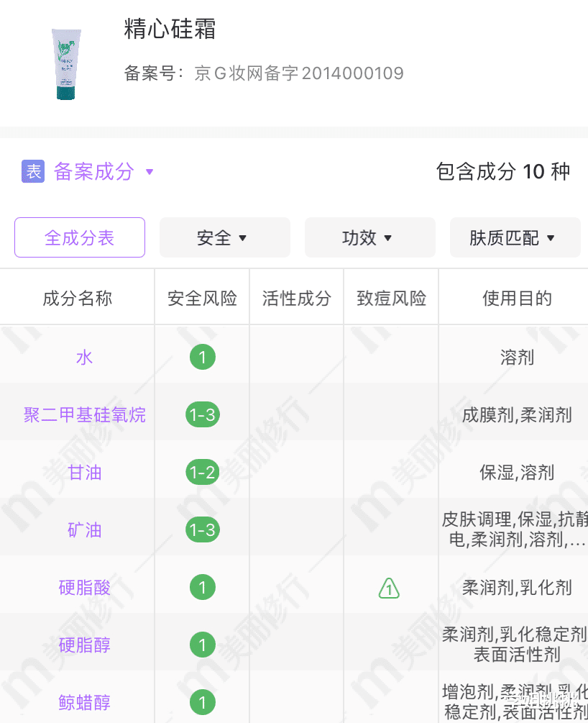Expand the 备案成分 dropdown

point(150,172)
